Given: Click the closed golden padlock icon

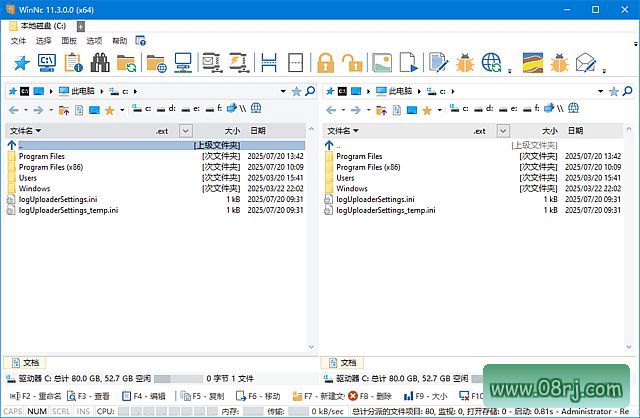Looking at the screenshot, I should pyautogui.click(x=325, y=63).
